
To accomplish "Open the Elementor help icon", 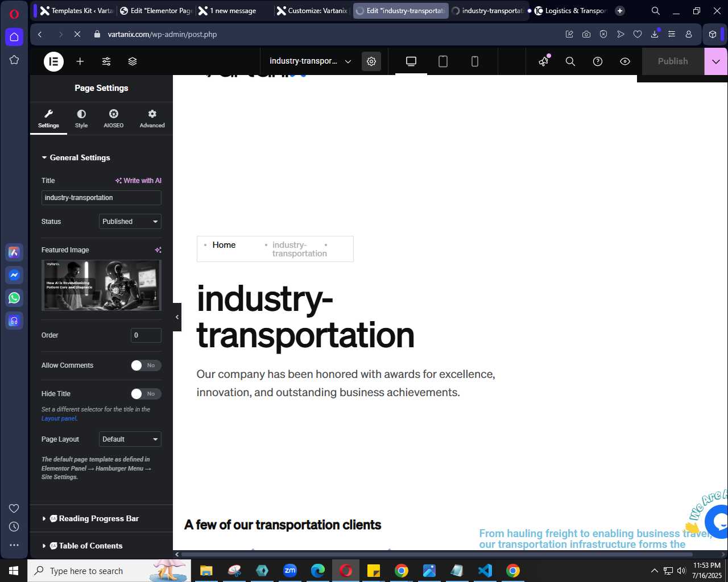I will 598,61.
